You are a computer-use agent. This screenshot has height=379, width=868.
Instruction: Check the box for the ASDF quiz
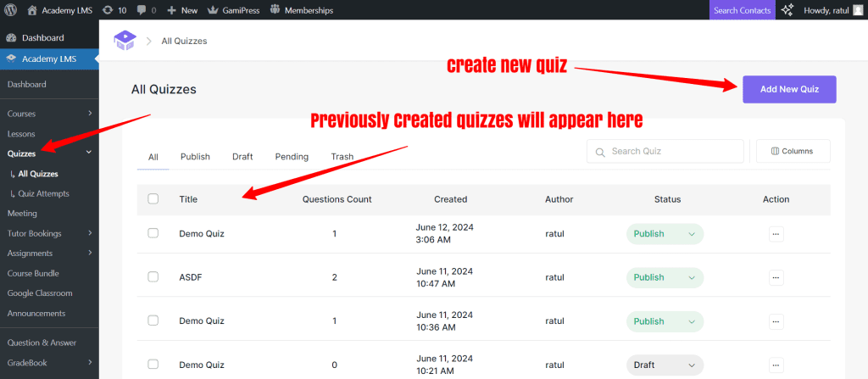click(x=153, y=276)
